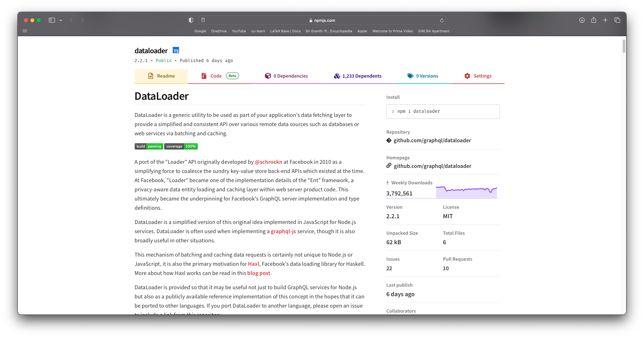
Task: Click the Dependents cubes icon
Action: click(337, 76)
